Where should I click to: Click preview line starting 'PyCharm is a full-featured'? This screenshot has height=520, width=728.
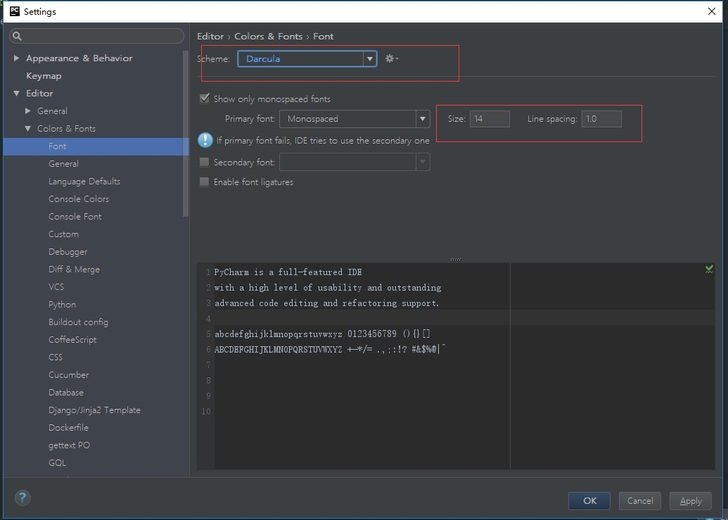click(x=288, y=272)
